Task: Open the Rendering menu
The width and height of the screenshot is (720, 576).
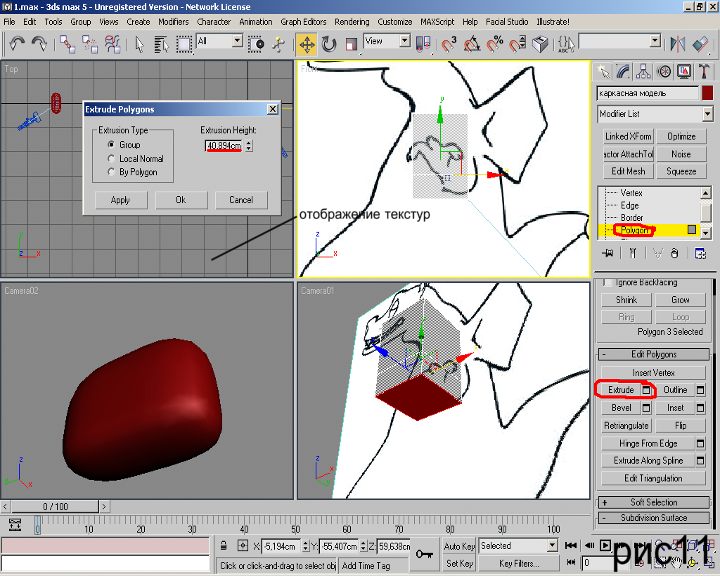Action: pyautogui.click(x=351, y=21)
